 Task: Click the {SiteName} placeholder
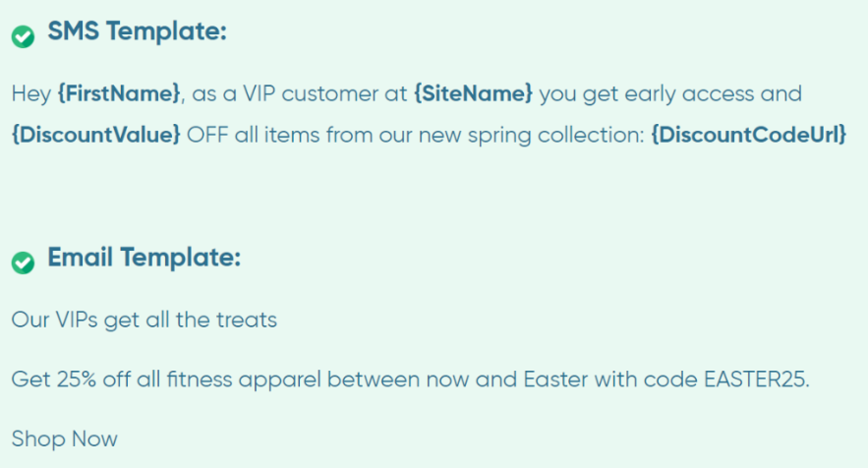pos(473,93)
